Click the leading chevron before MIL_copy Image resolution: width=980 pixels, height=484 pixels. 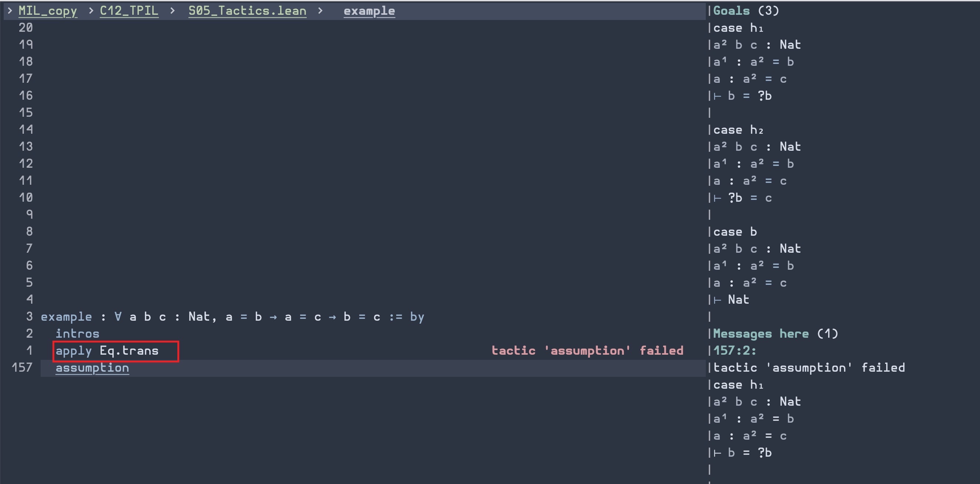coord(10,11)
